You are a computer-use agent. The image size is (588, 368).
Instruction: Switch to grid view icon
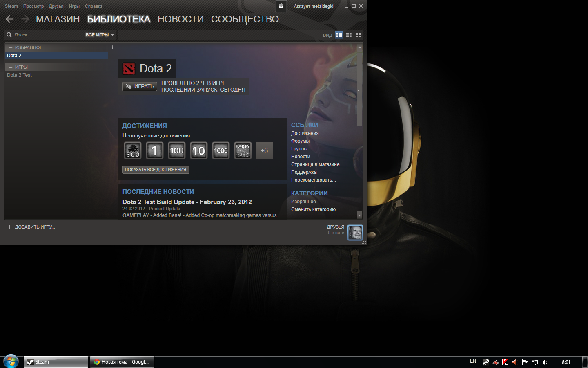359,35
